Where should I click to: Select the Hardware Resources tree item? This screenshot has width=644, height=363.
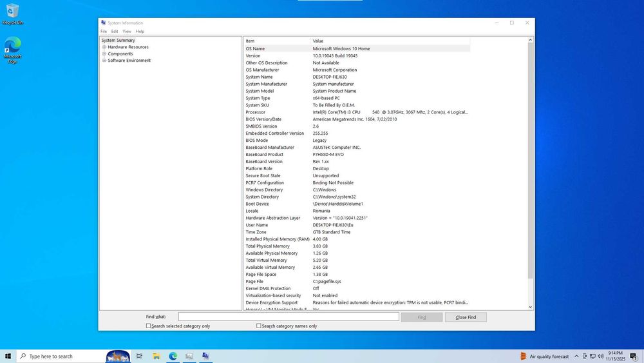click(128, 47)
